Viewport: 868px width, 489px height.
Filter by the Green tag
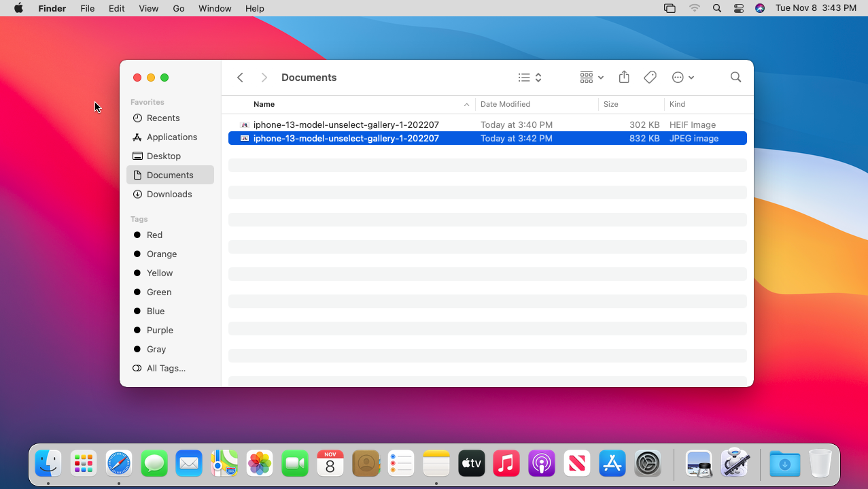(x=170, y=292)
